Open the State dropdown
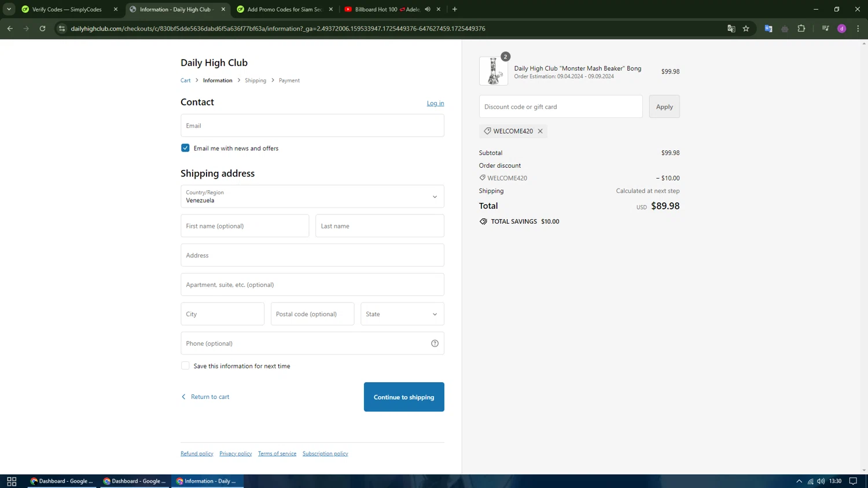 402,314
